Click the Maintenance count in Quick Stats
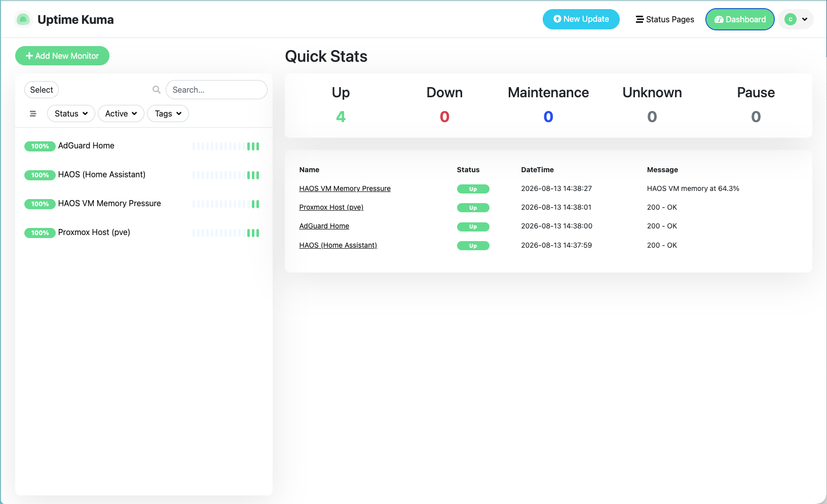 [x=548, y=117]
